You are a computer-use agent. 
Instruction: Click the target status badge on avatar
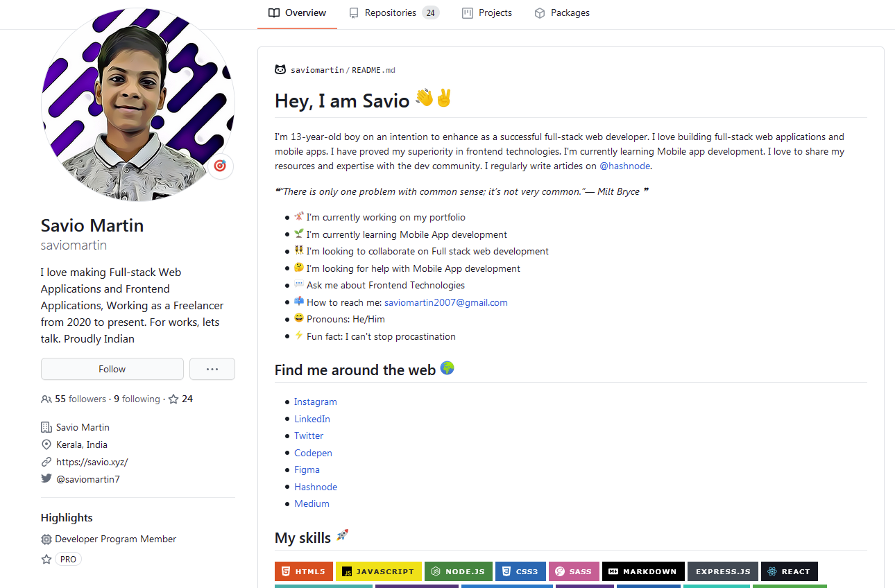pyautogui.click(x=220, y=166)
